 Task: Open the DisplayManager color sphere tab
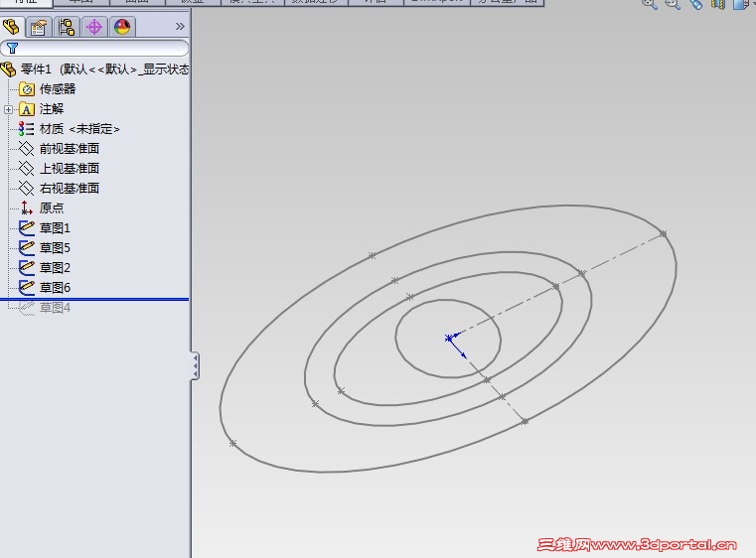pyautogui.click(x=122, y=27)
